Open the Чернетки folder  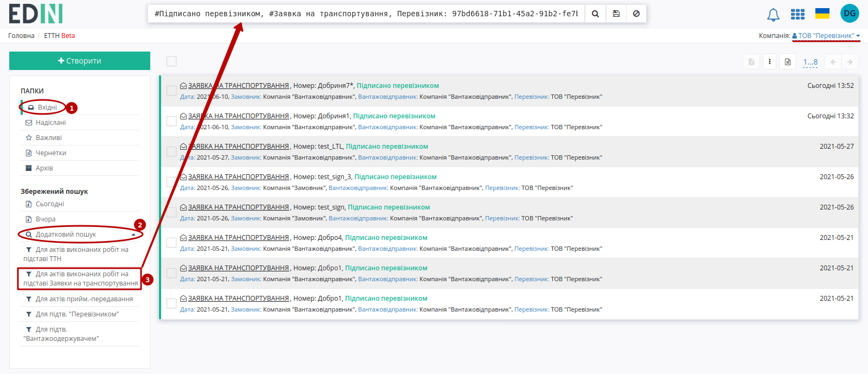(80, 153)
